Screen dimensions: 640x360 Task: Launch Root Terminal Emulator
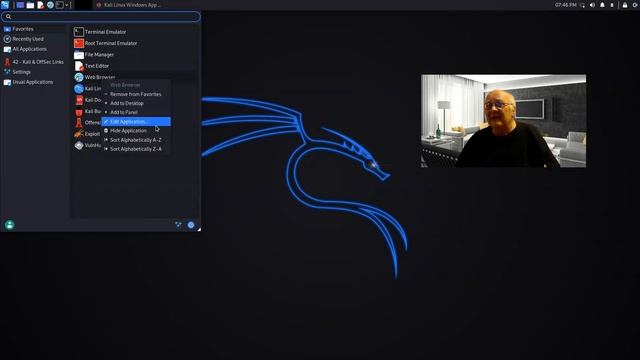(x=135, y=43)
